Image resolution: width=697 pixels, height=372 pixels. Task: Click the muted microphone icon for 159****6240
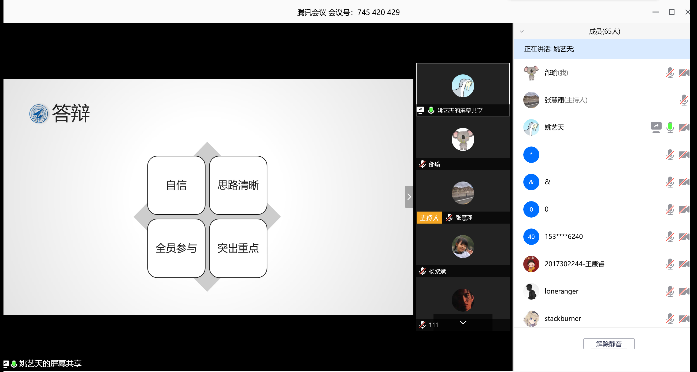coord(670,237)
